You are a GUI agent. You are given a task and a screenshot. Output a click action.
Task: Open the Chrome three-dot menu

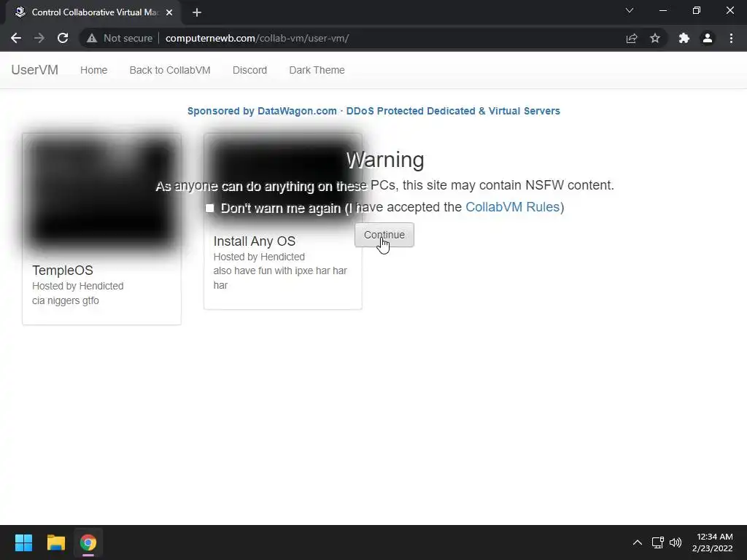tap(731, 38)
